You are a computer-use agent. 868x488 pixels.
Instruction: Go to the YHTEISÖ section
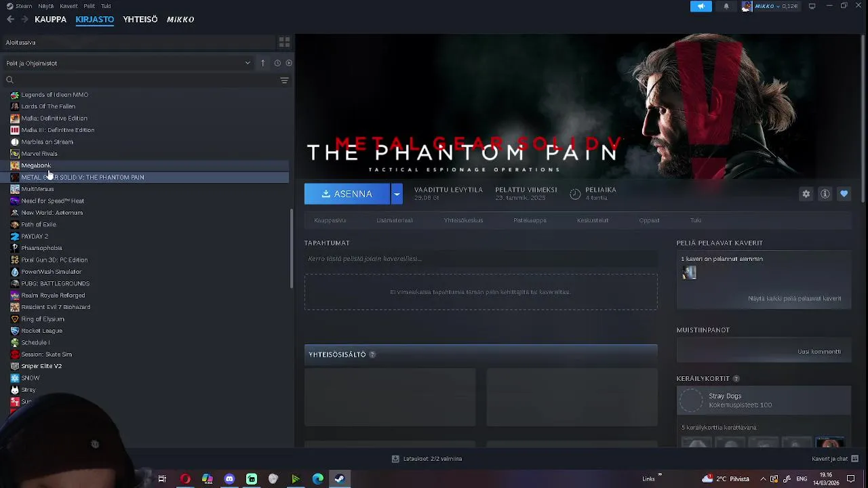[x=140, y=19]
